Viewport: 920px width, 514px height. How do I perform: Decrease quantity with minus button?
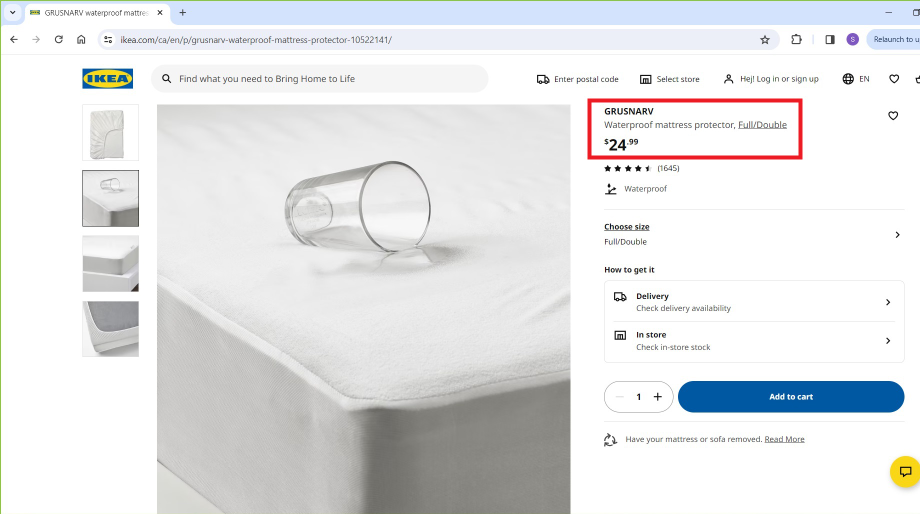coord(620,397)
